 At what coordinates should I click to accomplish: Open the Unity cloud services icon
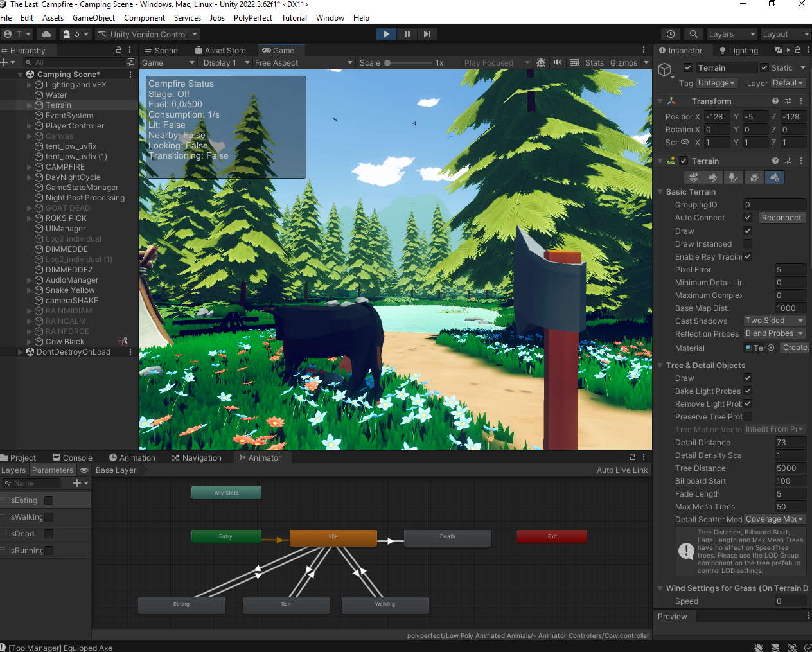pyautogui.click(x=46, y=34)
